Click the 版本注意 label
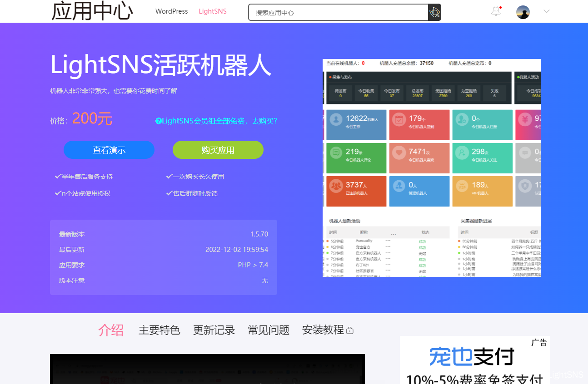The height and width of the screenshot is (384, 588). point(72,281)
